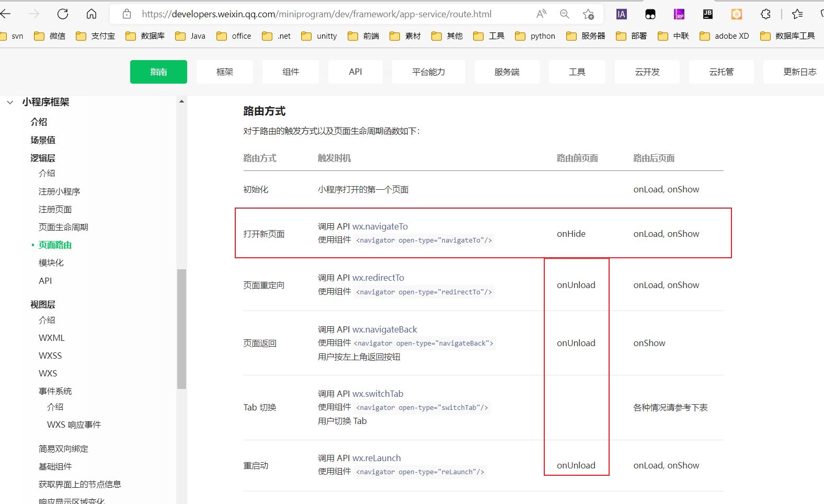This screenshot has width=824, height=504.
Task: Open the 工具 bookmark folder
Action: click(489, 36)
